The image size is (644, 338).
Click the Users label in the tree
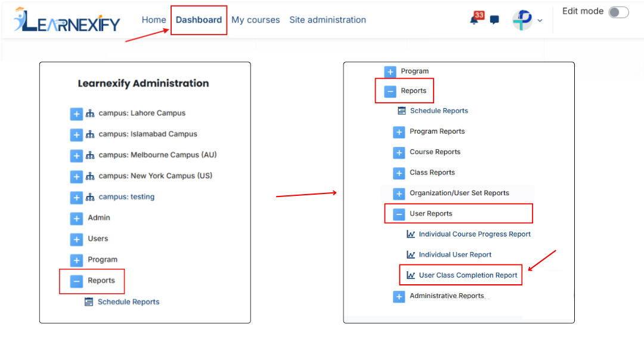[x=98, y=239]
